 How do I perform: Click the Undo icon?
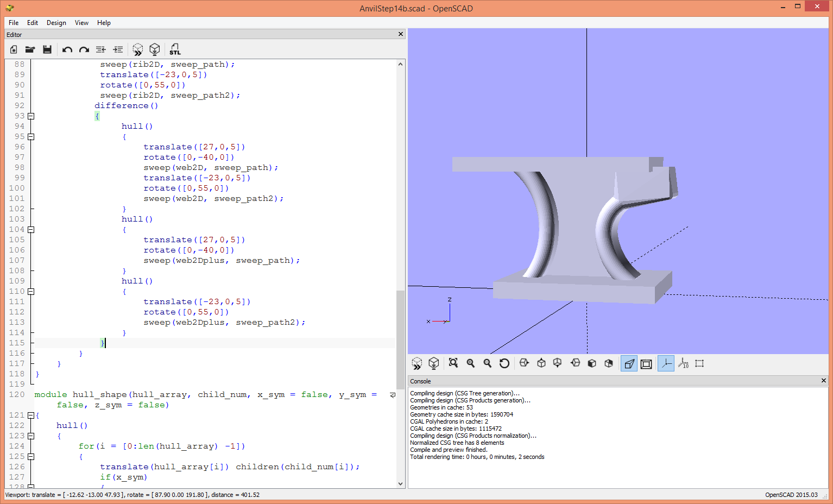[x=67, y=49]
